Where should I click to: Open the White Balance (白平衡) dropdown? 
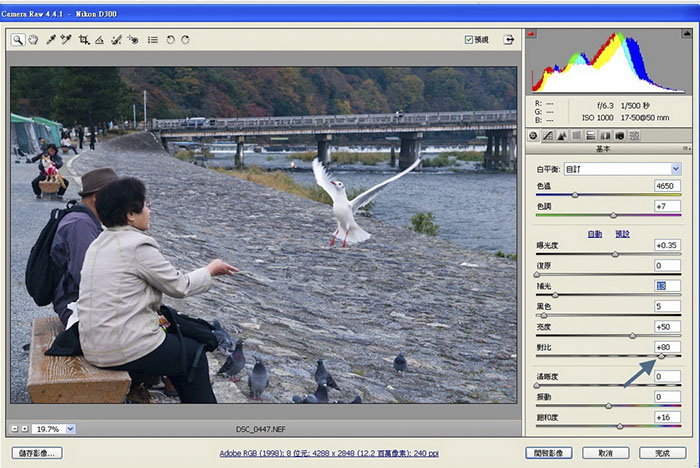point(621,169)
